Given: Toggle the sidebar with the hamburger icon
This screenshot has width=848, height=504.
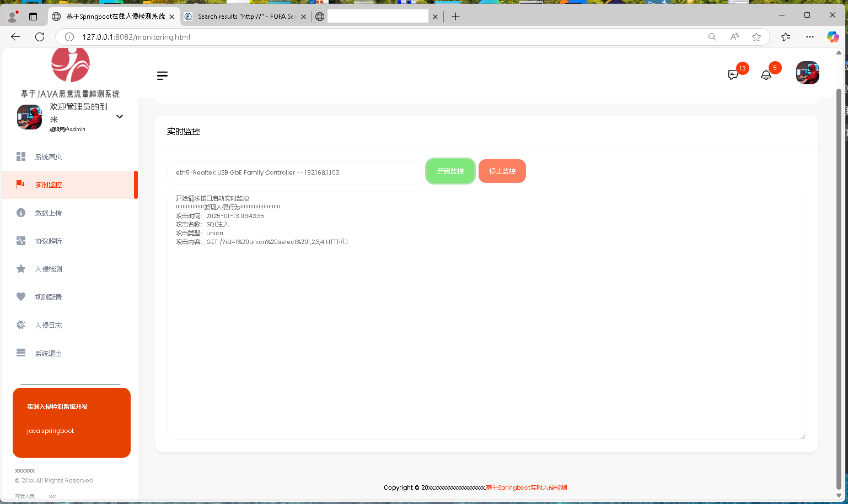Looking at the screenshot, I should [x=162, y=75].
